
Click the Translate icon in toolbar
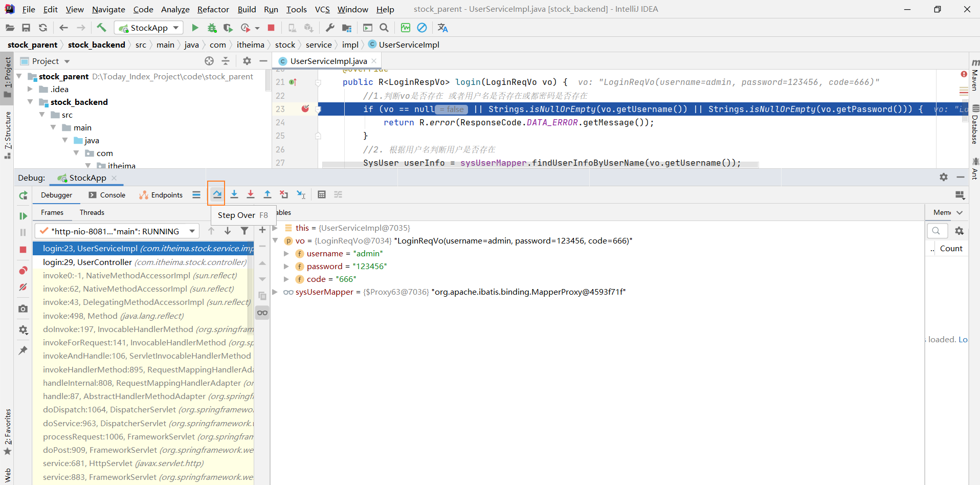pyautogui.click(x=443, y=28)
